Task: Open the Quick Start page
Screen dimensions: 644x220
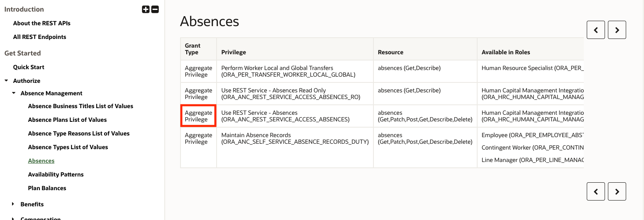Action: [29, 67]
